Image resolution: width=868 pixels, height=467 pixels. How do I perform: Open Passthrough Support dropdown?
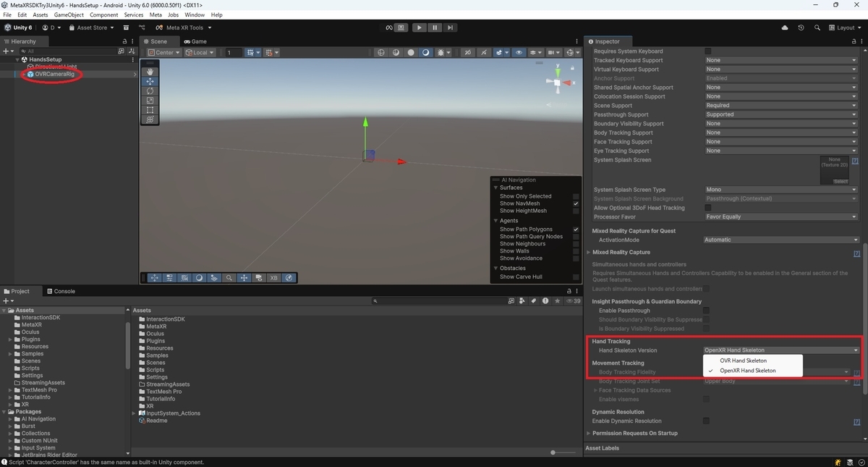pos(781,114)
